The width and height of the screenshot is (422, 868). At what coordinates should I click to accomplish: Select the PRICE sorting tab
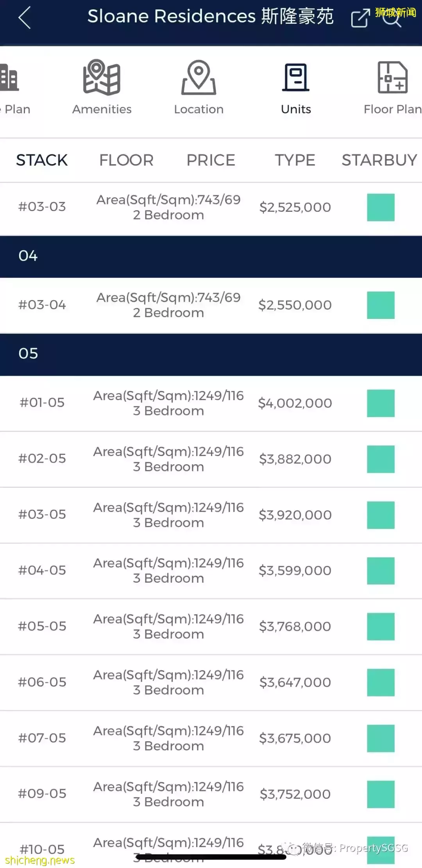pyautogui.click(x=211, y=160)
